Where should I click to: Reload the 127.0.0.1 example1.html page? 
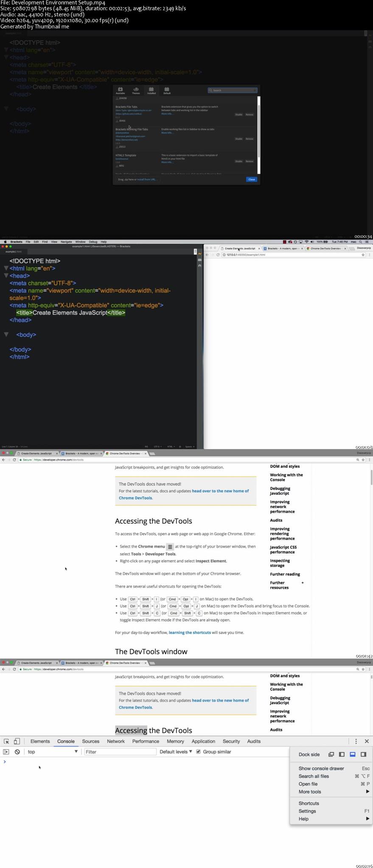(x=218, y=255)
